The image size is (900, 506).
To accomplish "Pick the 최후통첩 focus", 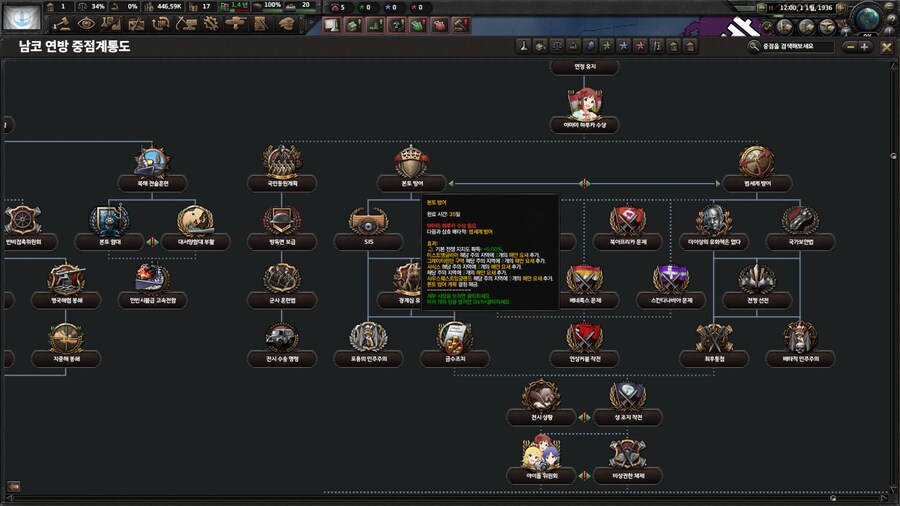I will click(x=715, y=340).
